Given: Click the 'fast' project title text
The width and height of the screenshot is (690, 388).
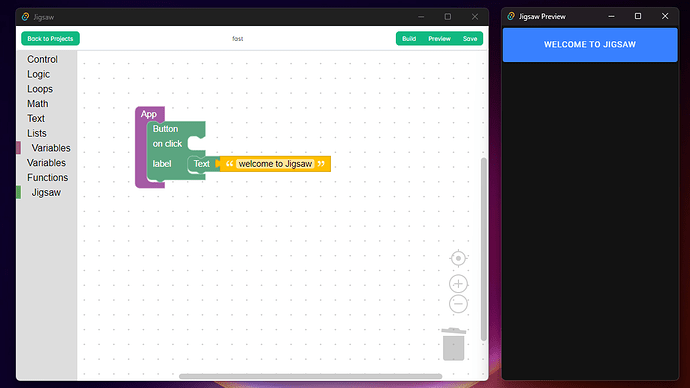Looking at the screenshot, I should (238, 39).
